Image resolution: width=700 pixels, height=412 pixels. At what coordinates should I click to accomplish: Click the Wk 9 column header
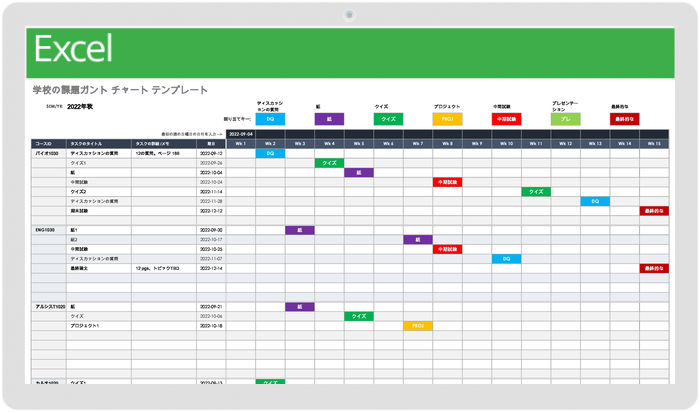coord(477,144)
